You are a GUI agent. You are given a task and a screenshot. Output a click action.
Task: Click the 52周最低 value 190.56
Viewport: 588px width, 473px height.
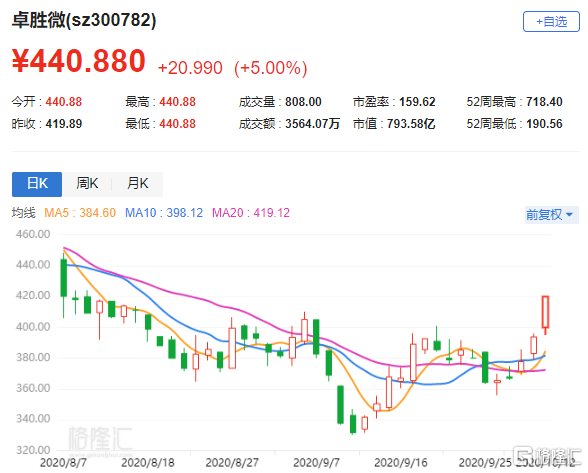coord(544,124)
